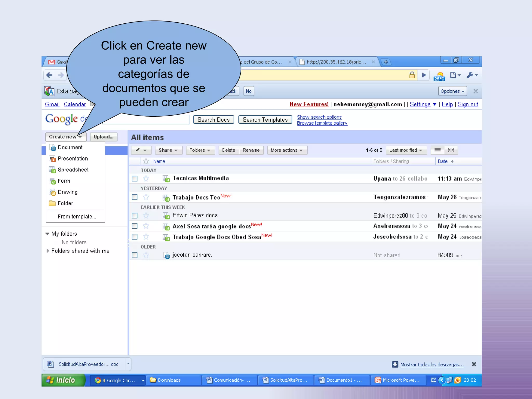The width and height of the screenshot is (532, 399).
Task: Open the Last modified sort dropdown
Action: (406, 150)
